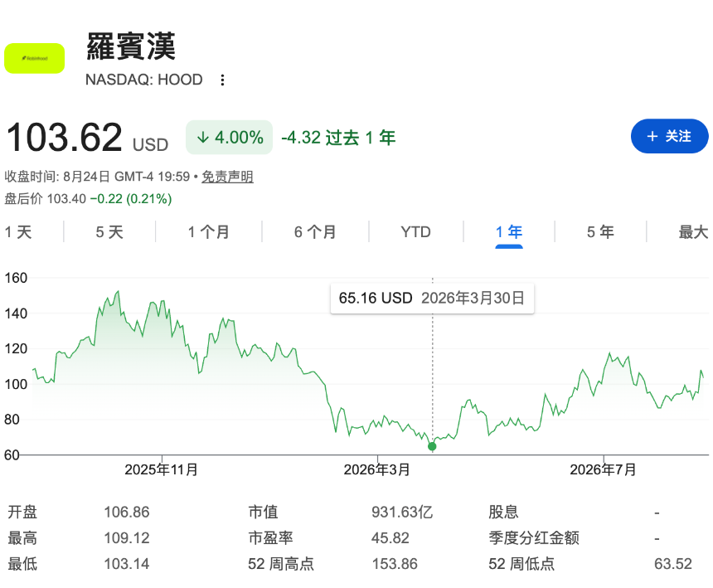Click the 羅賓漢 company name
Screen dimensions: 713x588
tap(131, 46)
